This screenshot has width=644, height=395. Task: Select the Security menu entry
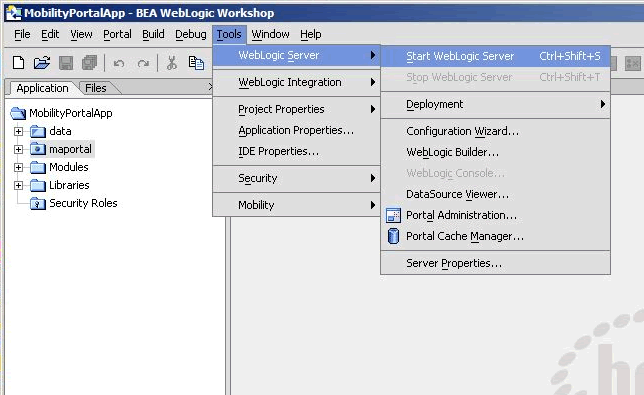click(296, 178)
